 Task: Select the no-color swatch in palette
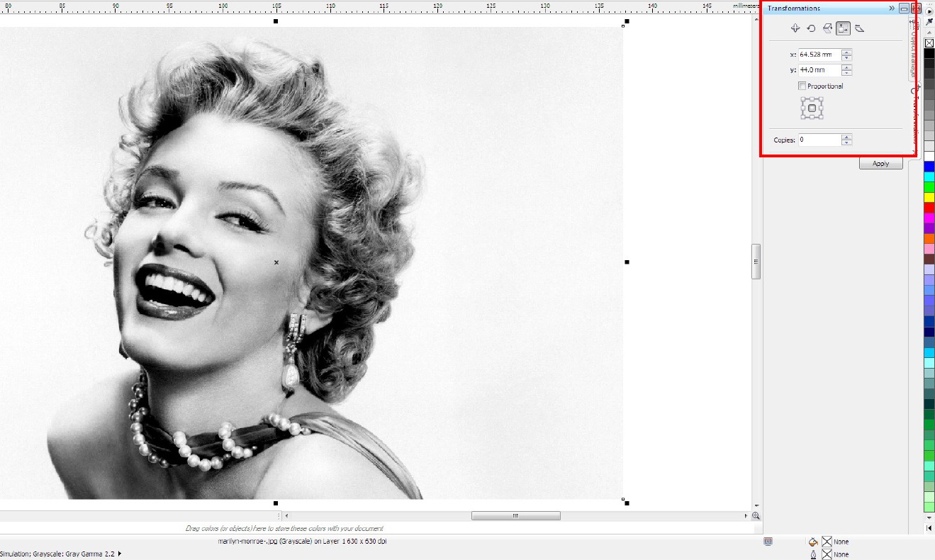[x=929, y=43]
